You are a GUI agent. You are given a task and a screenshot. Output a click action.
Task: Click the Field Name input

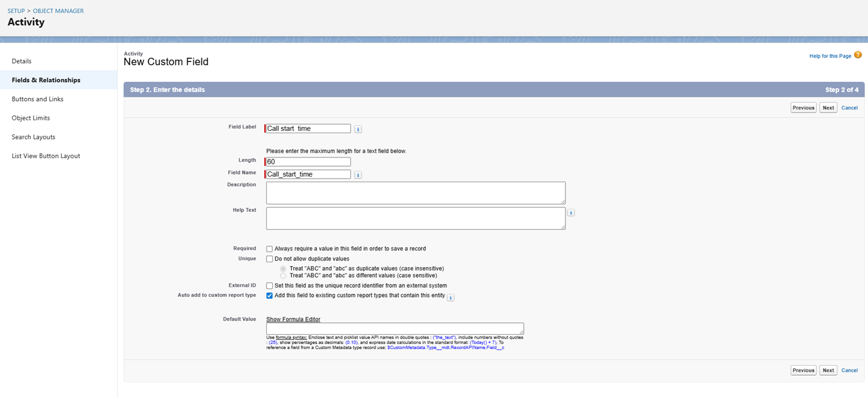click(x=308, y=174)
